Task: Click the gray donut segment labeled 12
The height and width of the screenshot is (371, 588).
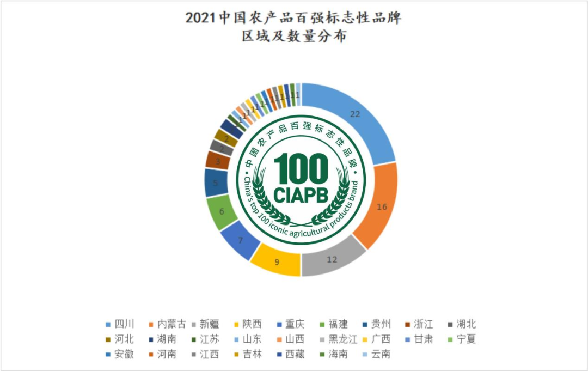Action: [x=333, y=259]
